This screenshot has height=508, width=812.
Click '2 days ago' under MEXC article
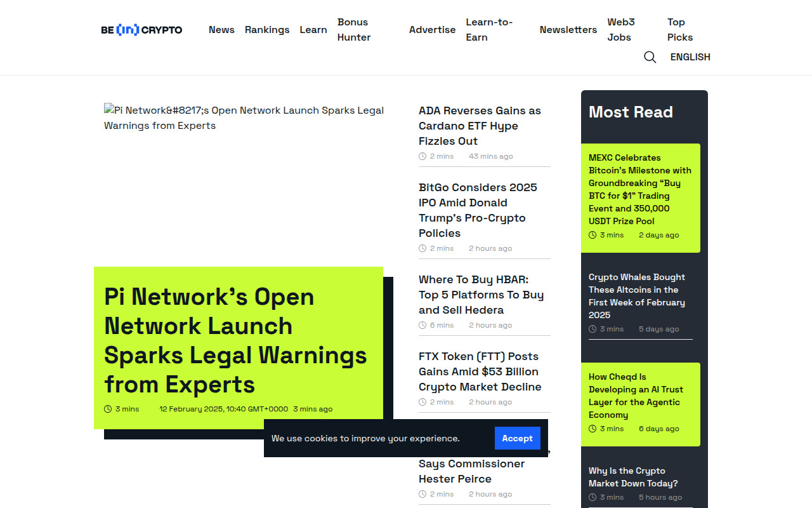(658, 235)
